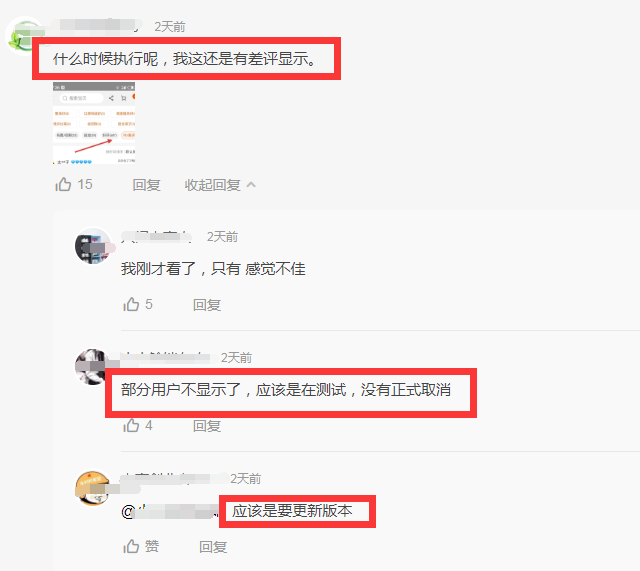Click the 15 like count

(85, 184)
